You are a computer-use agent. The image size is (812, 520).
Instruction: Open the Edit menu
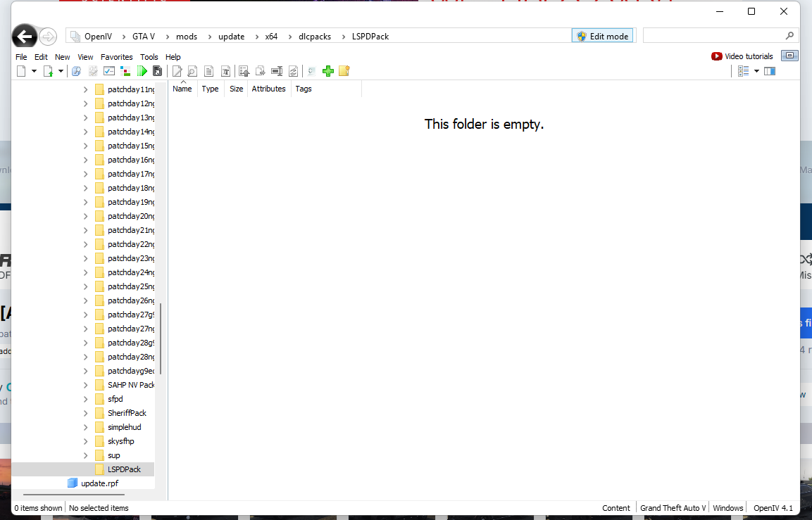click(x=41, y=57)
